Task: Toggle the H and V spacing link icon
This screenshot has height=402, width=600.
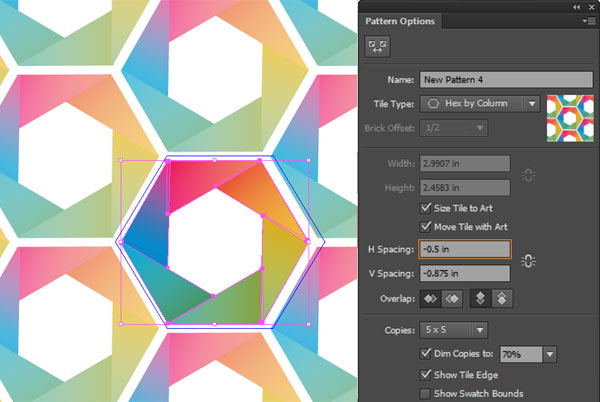Action: [528, 261]
